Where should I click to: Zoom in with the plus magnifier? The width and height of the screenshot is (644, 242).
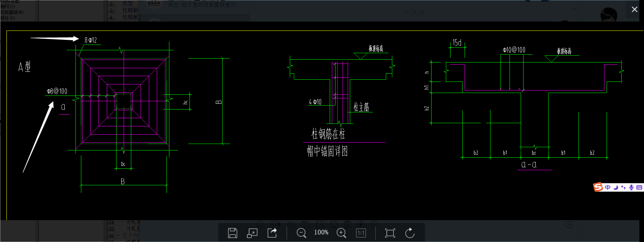pyautogui.click(x=341, y=233)
